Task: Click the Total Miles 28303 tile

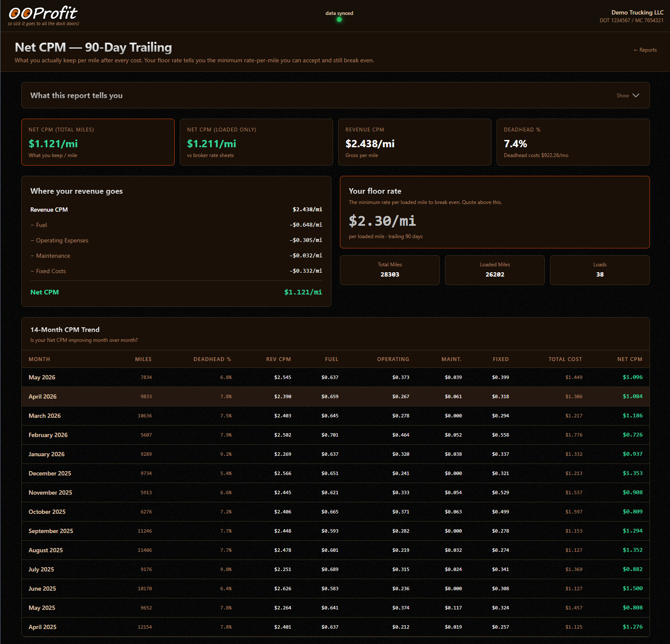Action: click(390, 270)
